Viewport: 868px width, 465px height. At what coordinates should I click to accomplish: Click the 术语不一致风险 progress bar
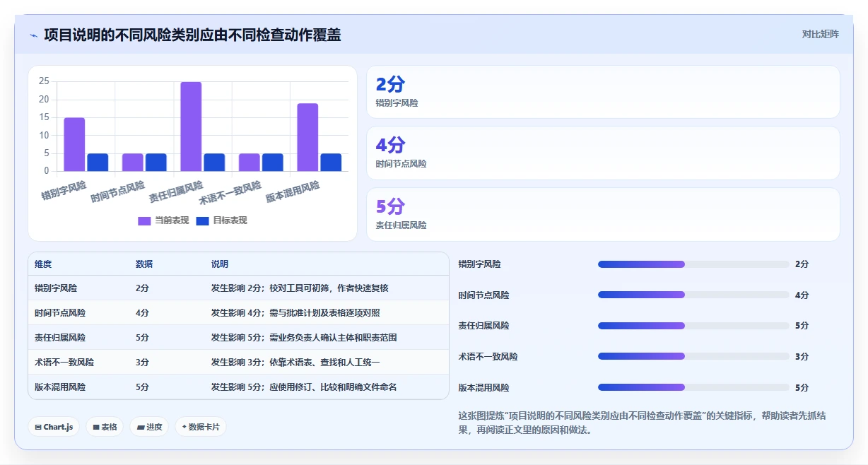(x=693, y=356)
